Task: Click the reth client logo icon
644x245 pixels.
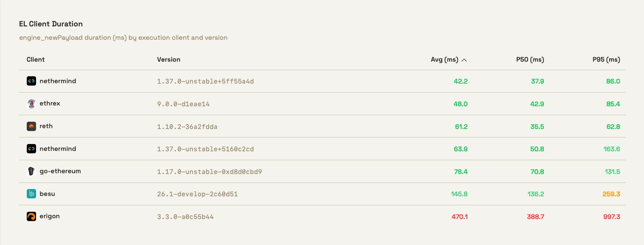Action: (31, 126)
